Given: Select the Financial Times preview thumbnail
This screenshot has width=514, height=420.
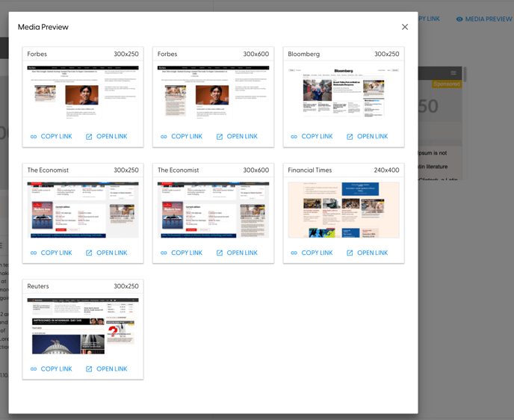Looking at the screenshot, I should coord(344,210).
